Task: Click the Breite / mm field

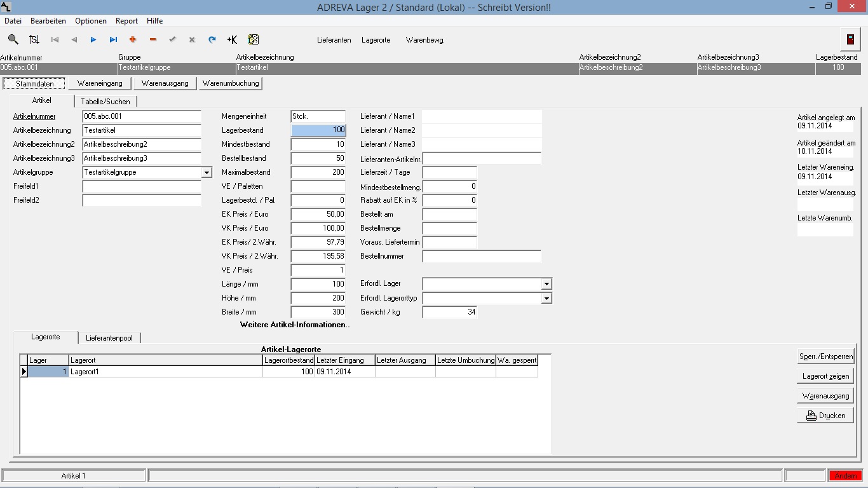Action: point(318,312)
